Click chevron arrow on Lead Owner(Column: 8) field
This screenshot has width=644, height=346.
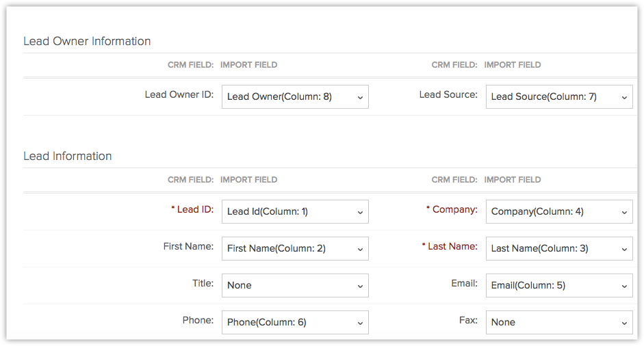point(360,98)
